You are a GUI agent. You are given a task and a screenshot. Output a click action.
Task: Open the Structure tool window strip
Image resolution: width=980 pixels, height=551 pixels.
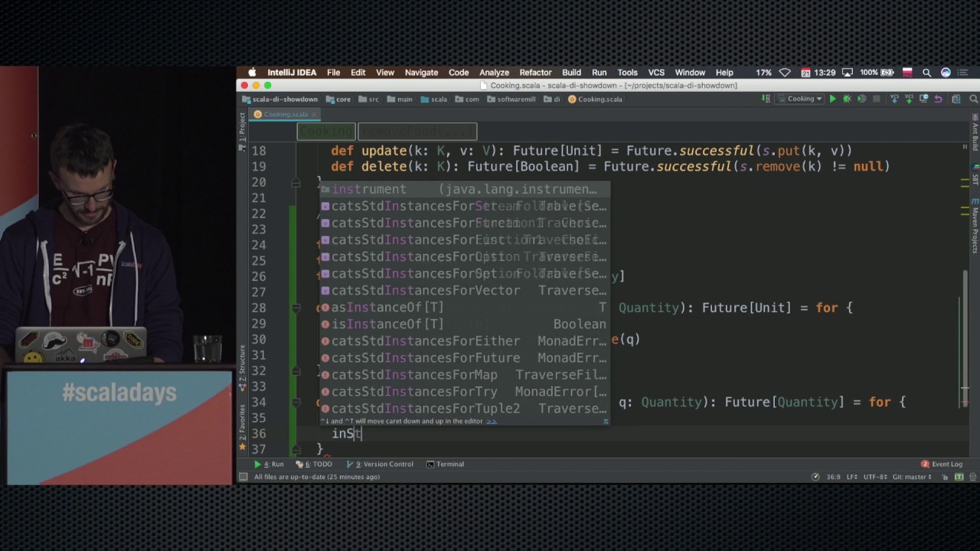tap(242, 367)
